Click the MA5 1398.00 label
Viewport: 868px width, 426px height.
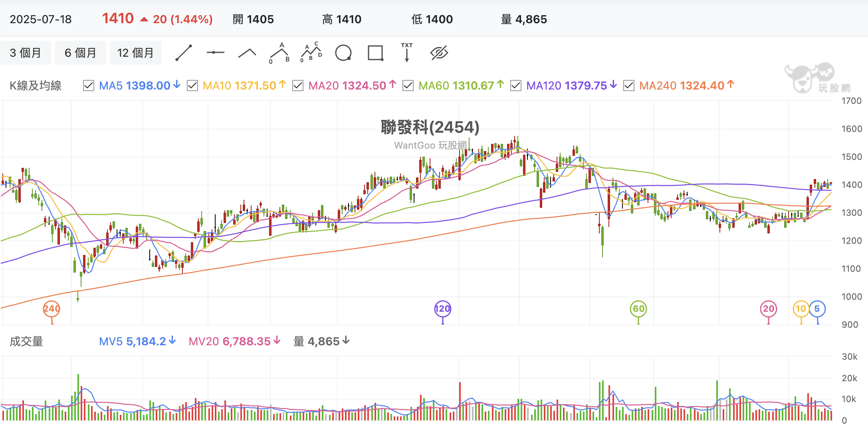[140, 86]
